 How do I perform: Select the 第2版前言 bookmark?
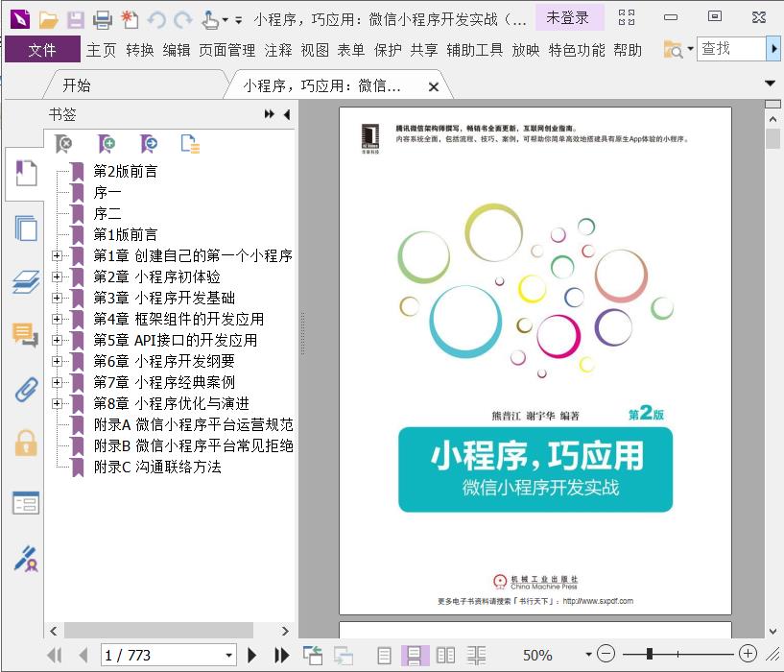click(x=125, y=172)
